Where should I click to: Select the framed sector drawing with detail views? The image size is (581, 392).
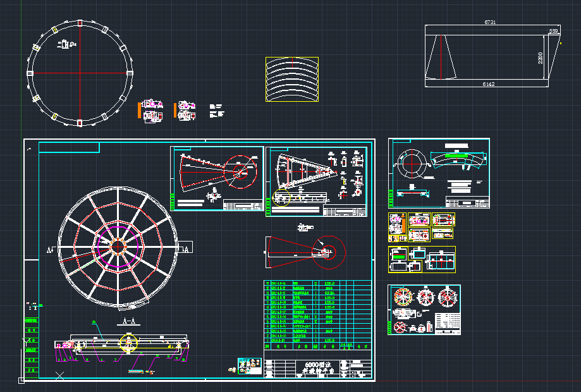coord(317,181)
